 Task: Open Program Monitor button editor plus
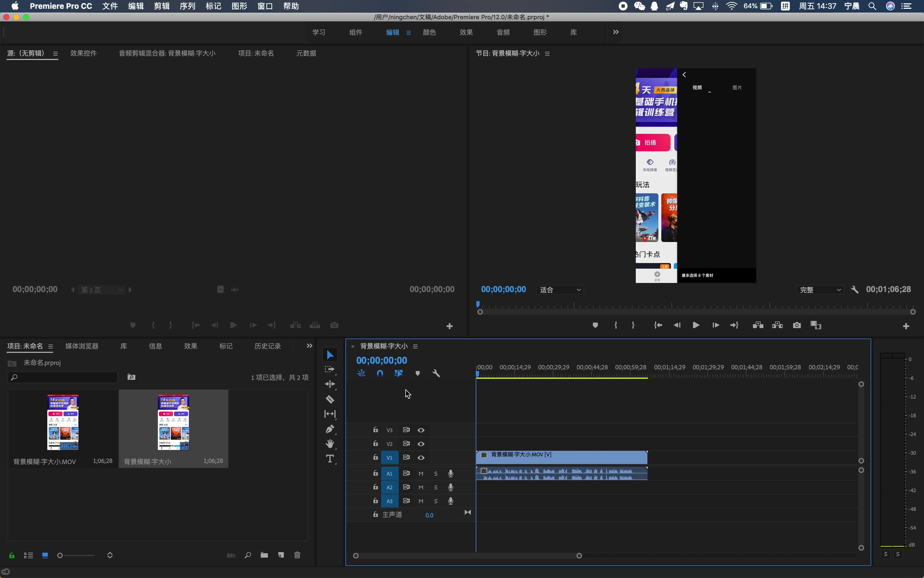(906, 326)
